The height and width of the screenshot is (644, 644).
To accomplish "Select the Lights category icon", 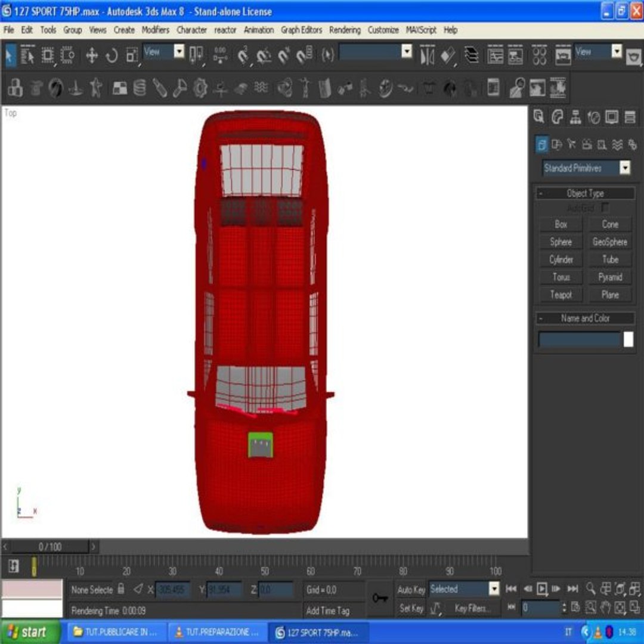I will click(x=572, y=144).
